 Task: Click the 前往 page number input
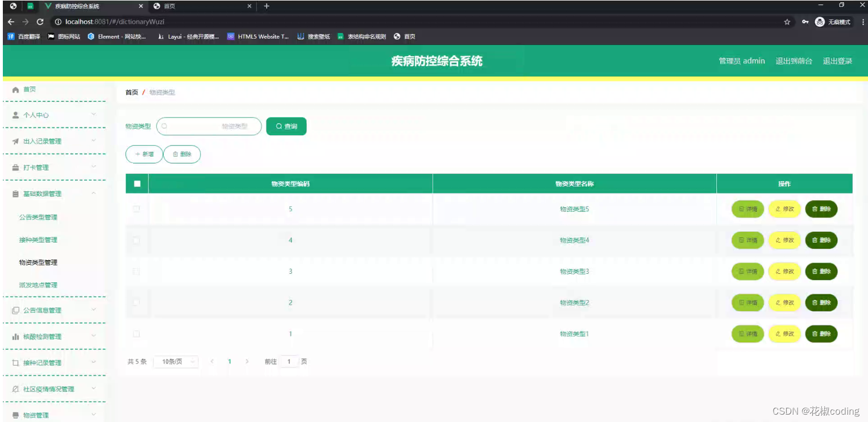(x=289, y=362)
